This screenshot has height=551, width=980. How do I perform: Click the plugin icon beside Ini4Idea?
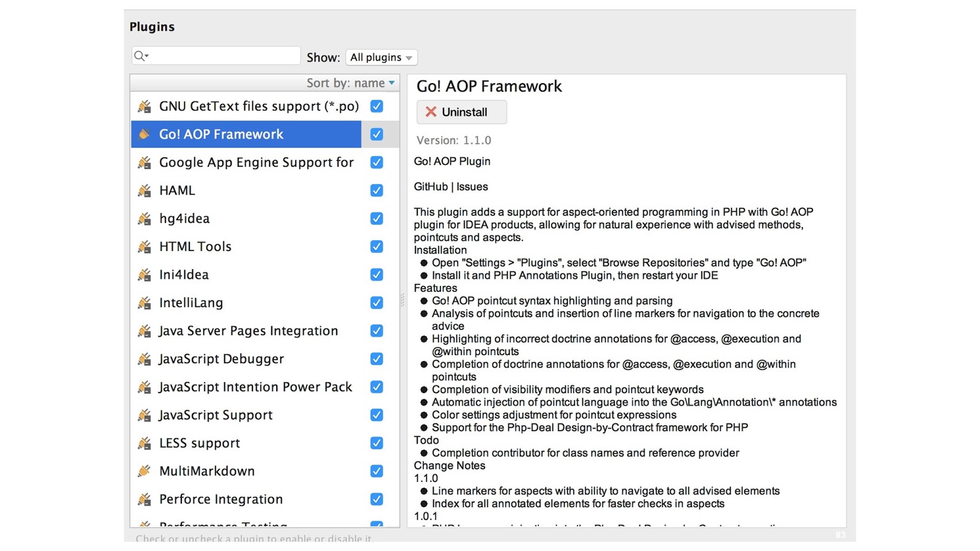(x=145, y=275)
